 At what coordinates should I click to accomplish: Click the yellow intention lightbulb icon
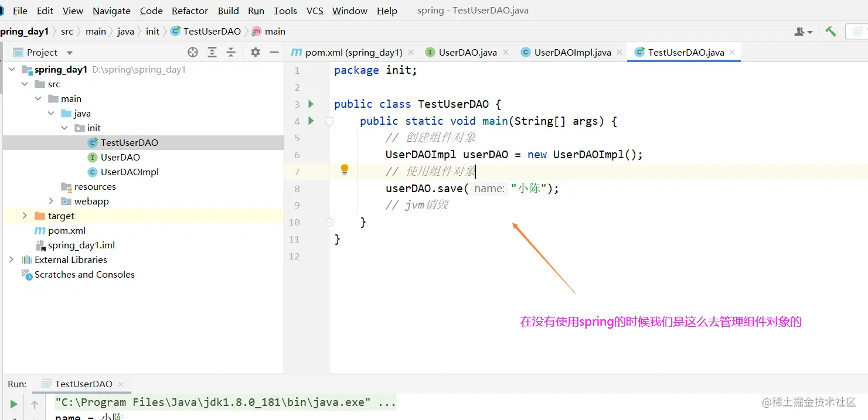tap(345, 170)
